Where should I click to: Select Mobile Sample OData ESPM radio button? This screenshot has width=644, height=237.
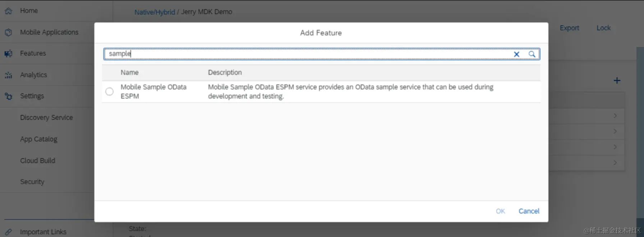(109, 92)
